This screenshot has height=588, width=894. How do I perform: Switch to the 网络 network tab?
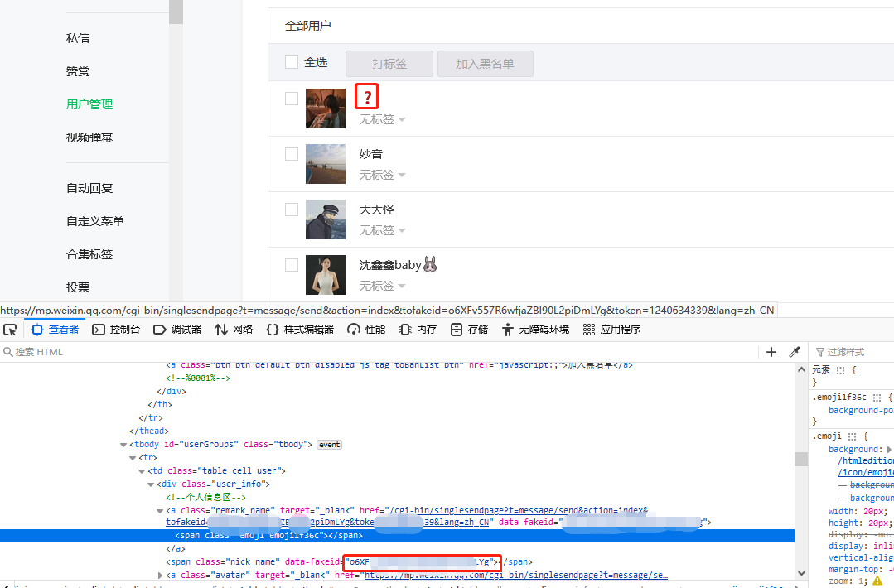tap(234, 330)
